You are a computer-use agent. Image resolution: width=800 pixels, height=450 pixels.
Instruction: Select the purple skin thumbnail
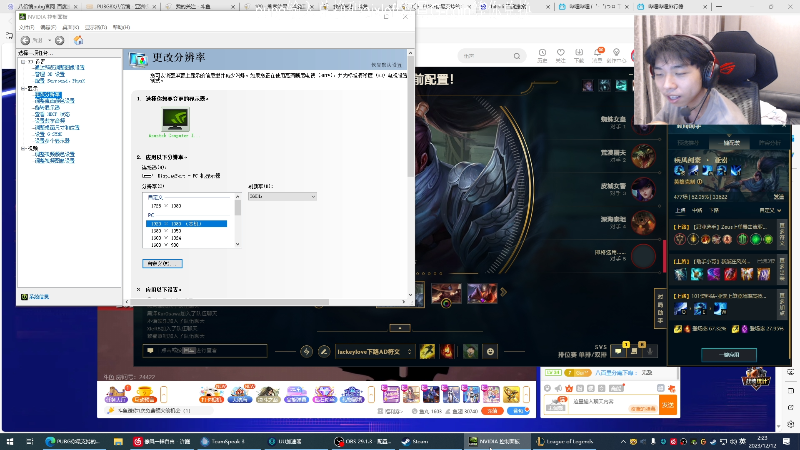tap(482, 293)
